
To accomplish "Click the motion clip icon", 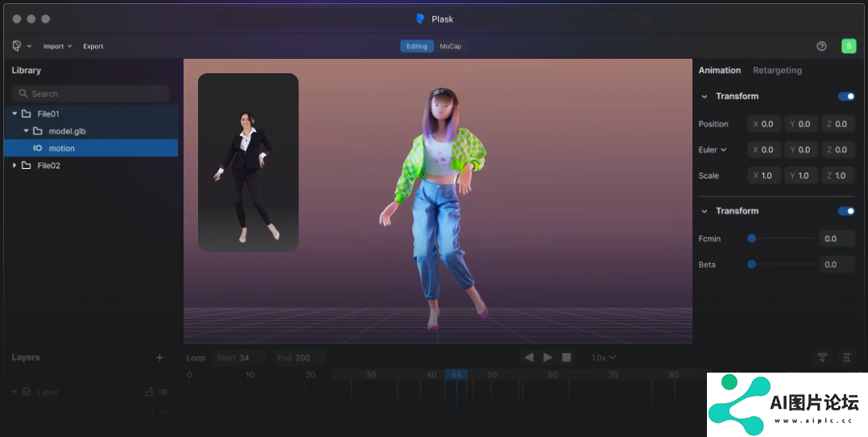I will [x=38, y=148].
